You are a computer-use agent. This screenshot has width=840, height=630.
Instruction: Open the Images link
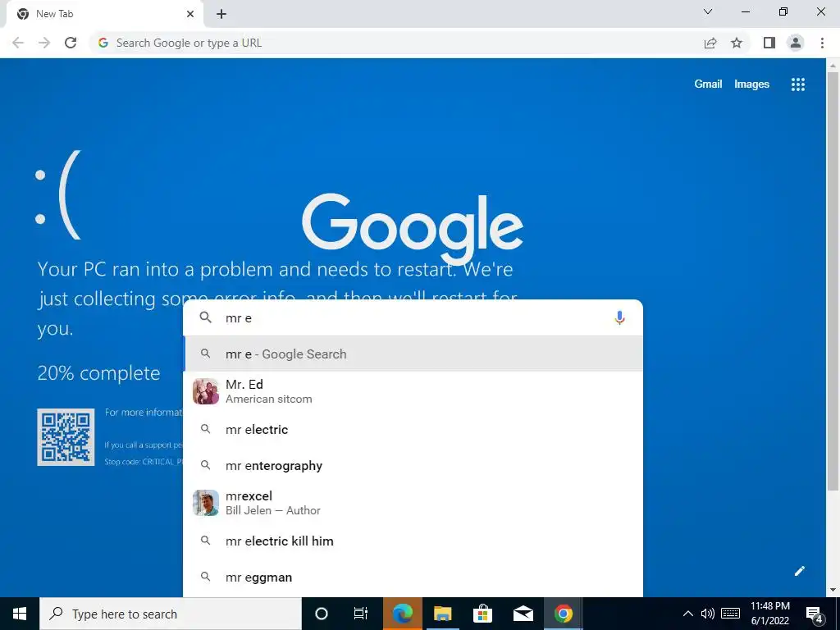[751, 84]
